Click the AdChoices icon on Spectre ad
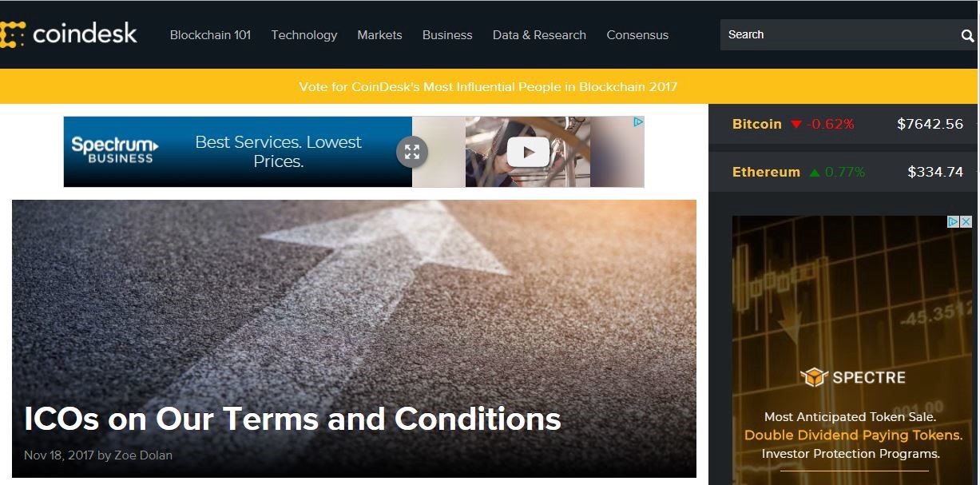980x485 pixels. pyautogui.click(x=954, y=222)
